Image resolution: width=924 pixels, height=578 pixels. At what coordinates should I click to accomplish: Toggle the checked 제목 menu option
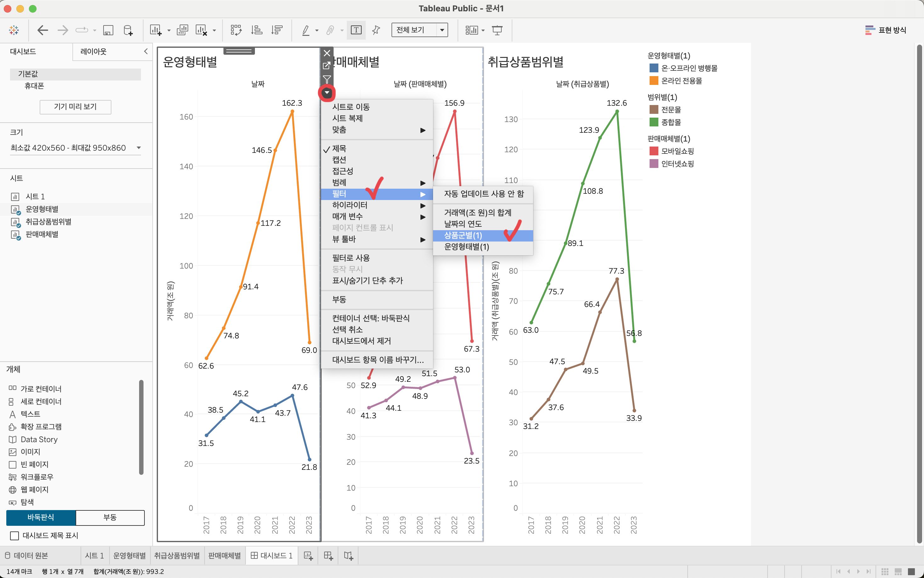click(339, 148)
